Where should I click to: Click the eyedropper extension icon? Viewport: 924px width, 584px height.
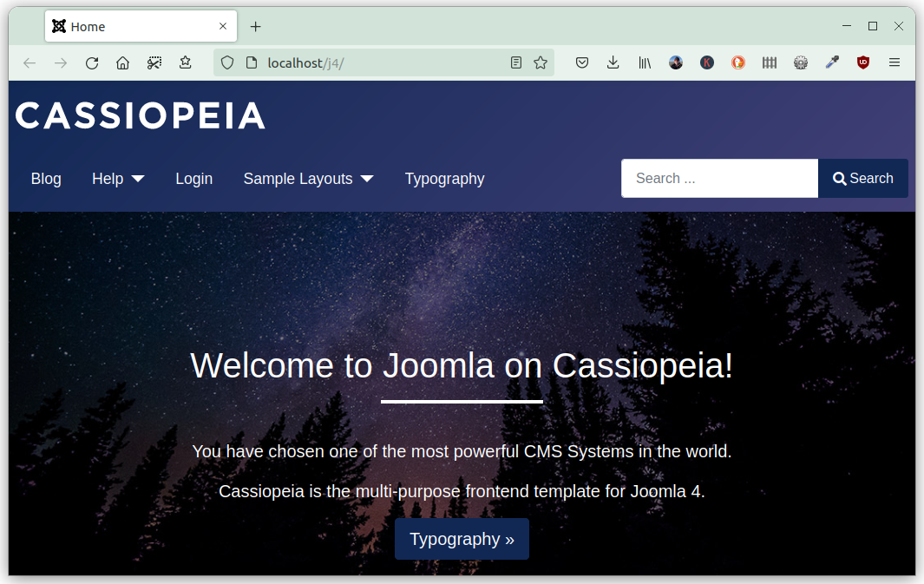point(831,62)
